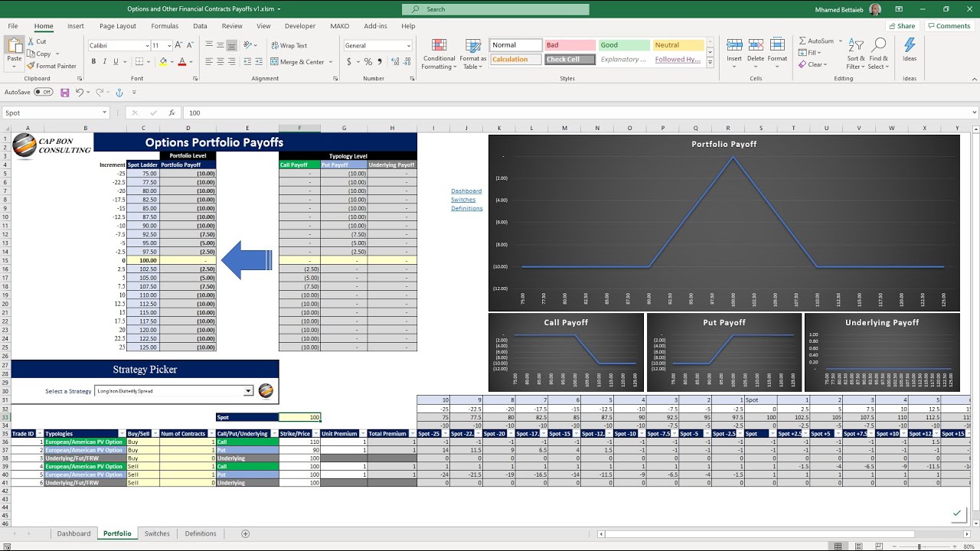
Task: Expand the cell Styles gallery
Action: point(710,63)
